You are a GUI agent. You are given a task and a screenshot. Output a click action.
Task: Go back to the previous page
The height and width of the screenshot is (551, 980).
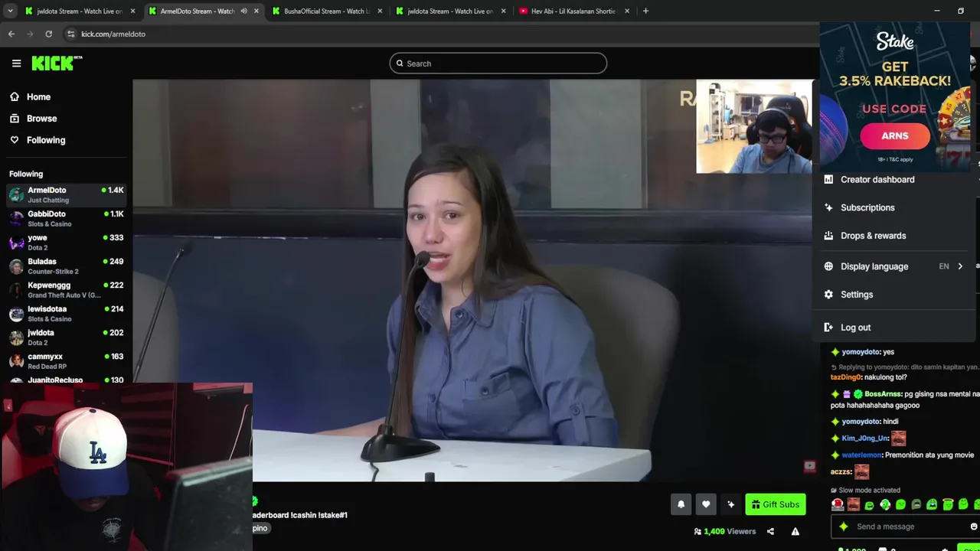click(x=11, y=34)
